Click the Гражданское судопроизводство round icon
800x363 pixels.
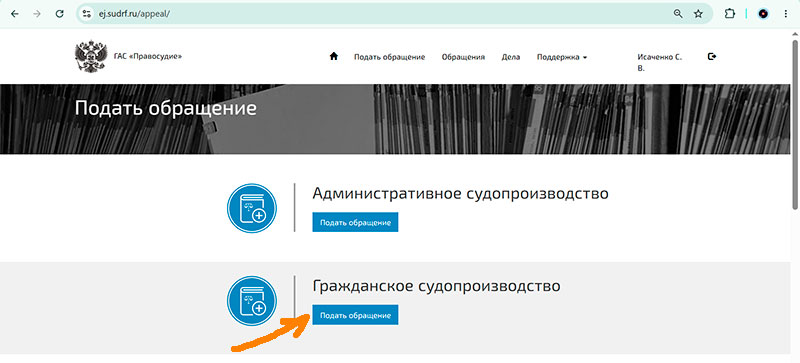(252, 301)
